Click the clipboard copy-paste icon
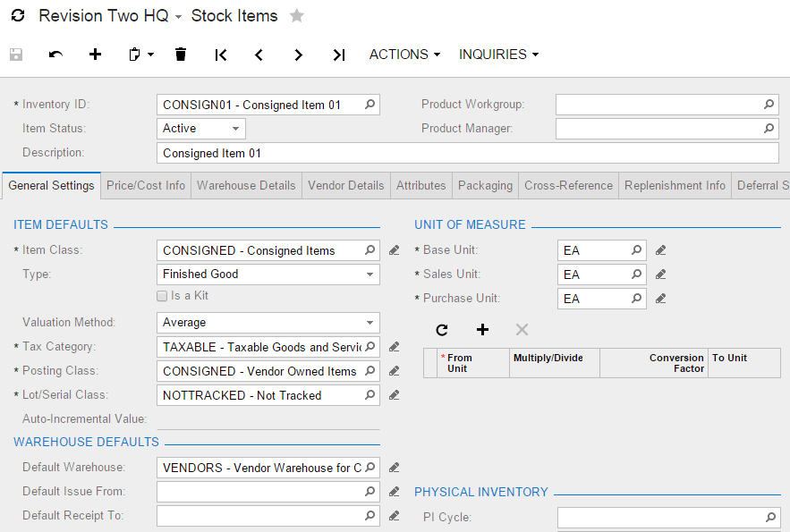Image resolution: width=790 pixels, height=532 pixels. pyautogui.click(x=134, y=55)
